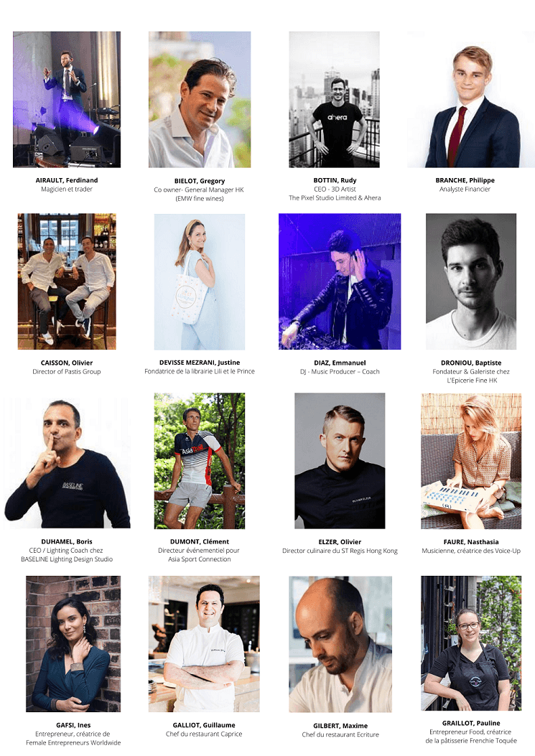Open Ferdinand Airault's magician stage photo
535x756 pixels.
pyautogui.click(x=67, y=99)
